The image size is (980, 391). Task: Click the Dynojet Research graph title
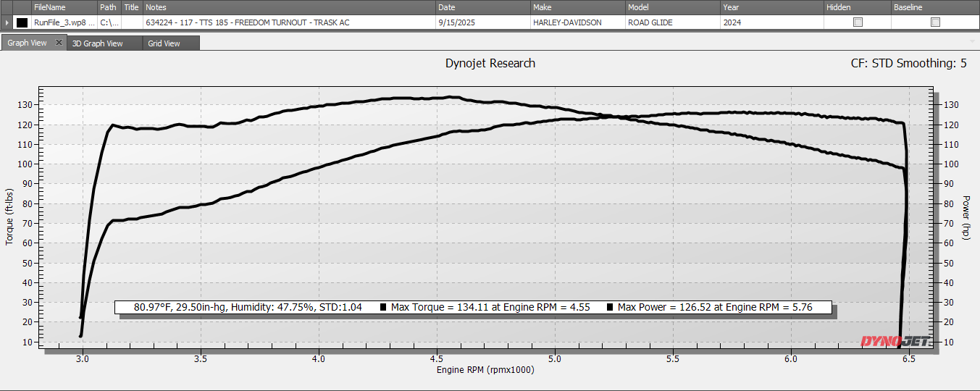click(x=490, y=64)
